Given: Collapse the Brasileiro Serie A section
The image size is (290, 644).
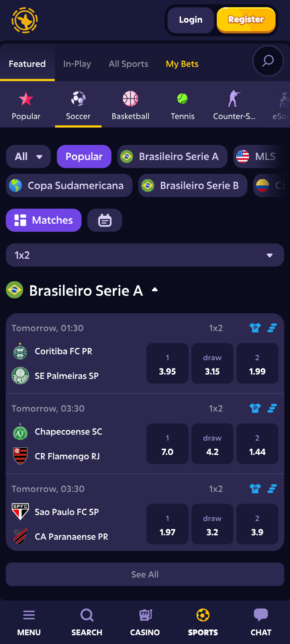Looking at the screenshot, I should coord(155,290).
